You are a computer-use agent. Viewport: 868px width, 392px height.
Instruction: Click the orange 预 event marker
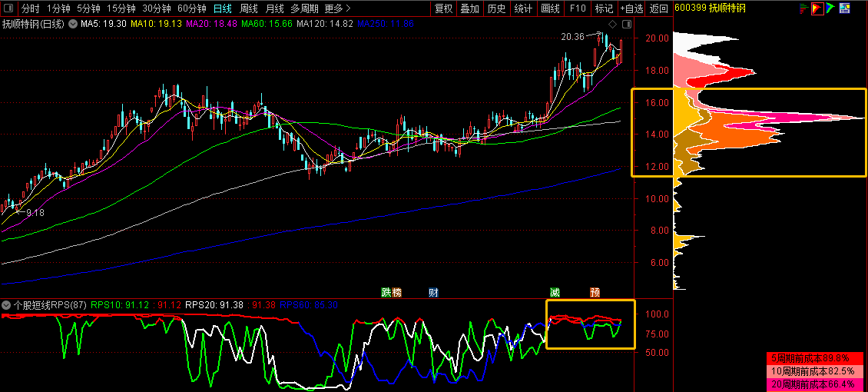pyautogui.click(x=595, y=292)
